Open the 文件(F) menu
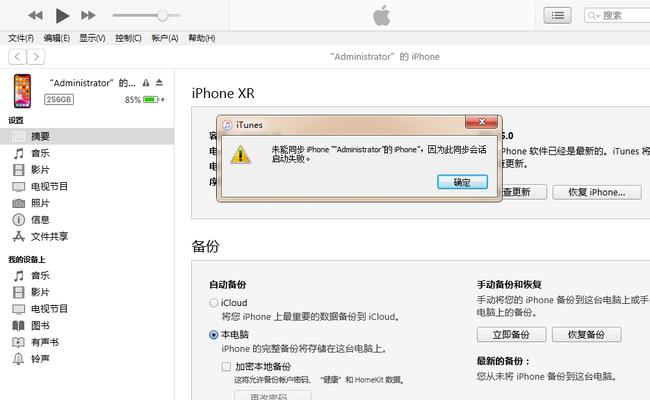Screen dimensions: 650x400 coord(21,38)
